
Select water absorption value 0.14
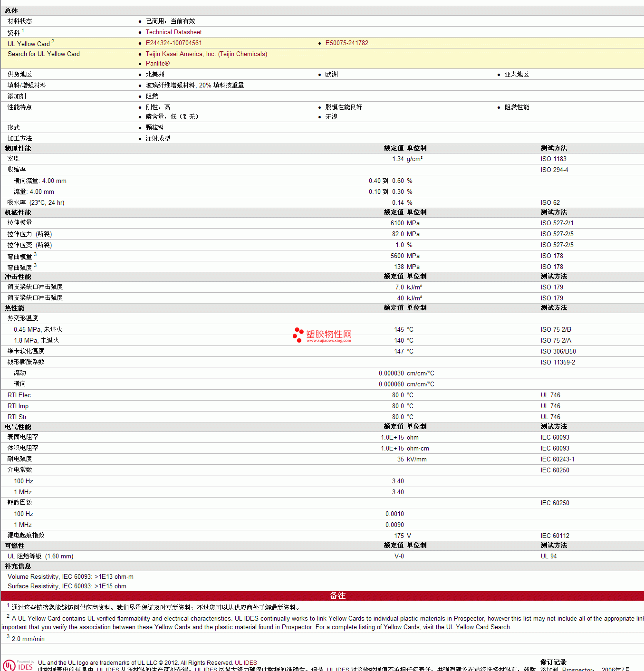point(398,202)
